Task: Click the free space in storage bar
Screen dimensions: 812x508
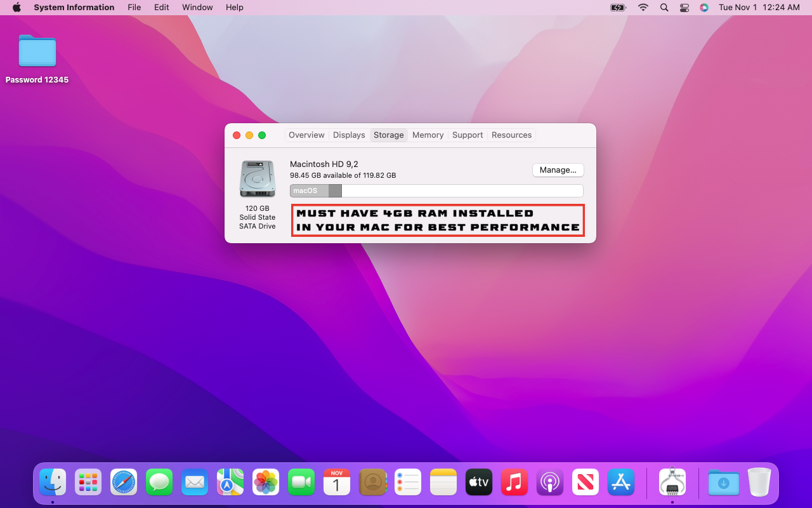Action: click(x=462, y=190)
